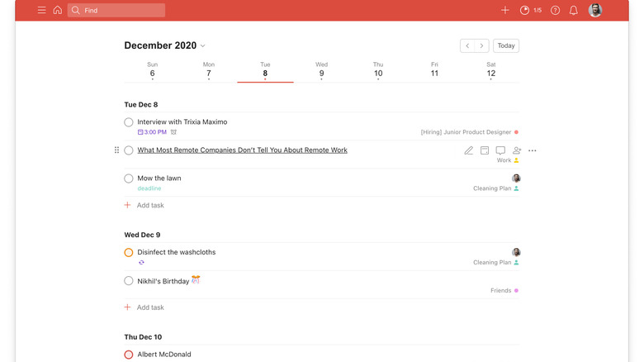Complete the Nikhil's Birthday task

pos(129,281)
